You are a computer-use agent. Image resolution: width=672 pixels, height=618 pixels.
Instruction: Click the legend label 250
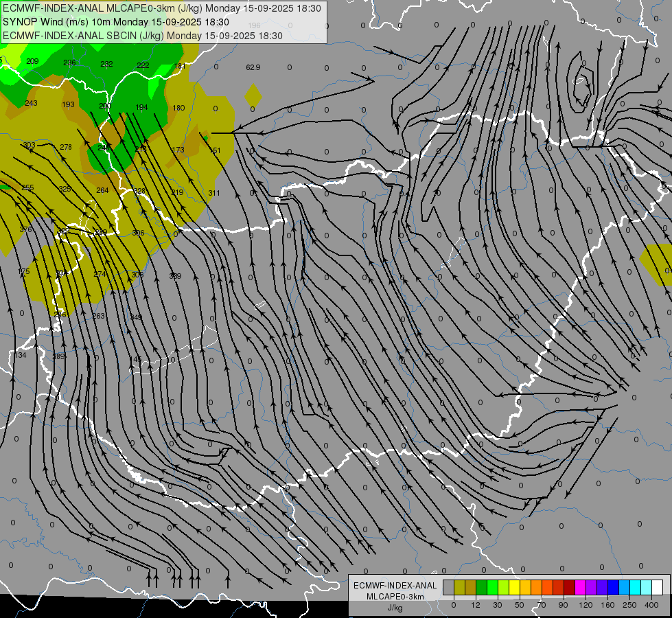tap(629, 605)
